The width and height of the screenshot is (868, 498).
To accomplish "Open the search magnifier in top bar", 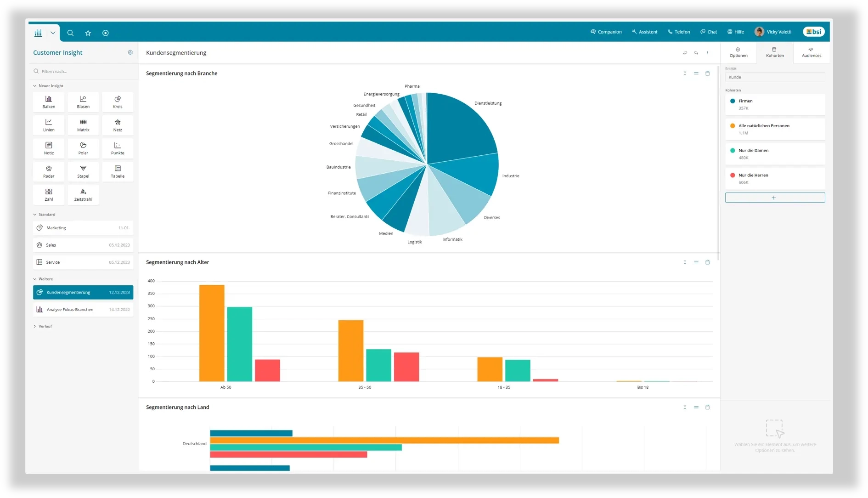I will (70, 33).
